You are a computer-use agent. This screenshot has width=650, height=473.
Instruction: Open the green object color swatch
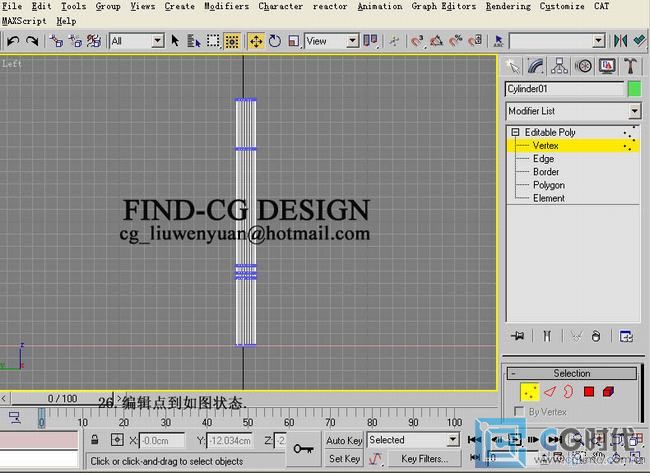(634, 89)
